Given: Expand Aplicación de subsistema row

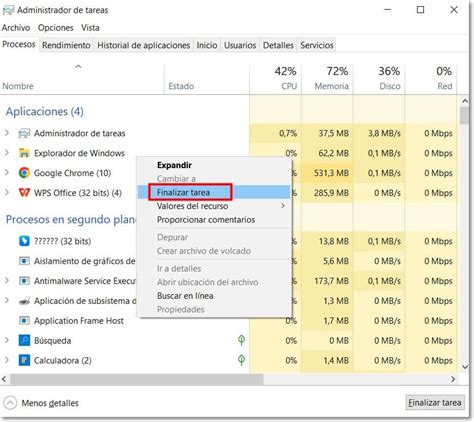Looking at the screenshot, I should pos(7,300).
